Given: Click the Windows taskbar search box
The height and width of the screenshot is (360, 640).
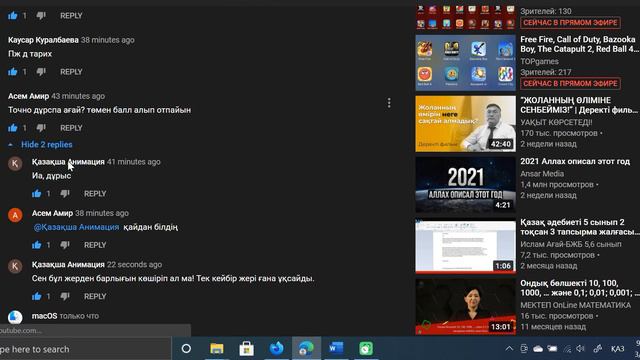Looking at the screenshot, I should pyautogui.click(x=85, y=349).
